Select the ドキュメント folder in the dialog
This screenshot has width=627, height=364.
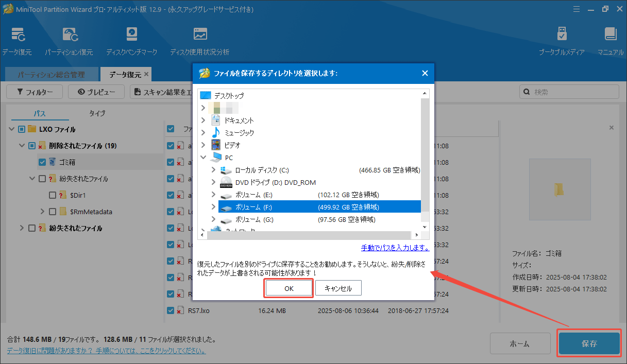pos(239,120)
